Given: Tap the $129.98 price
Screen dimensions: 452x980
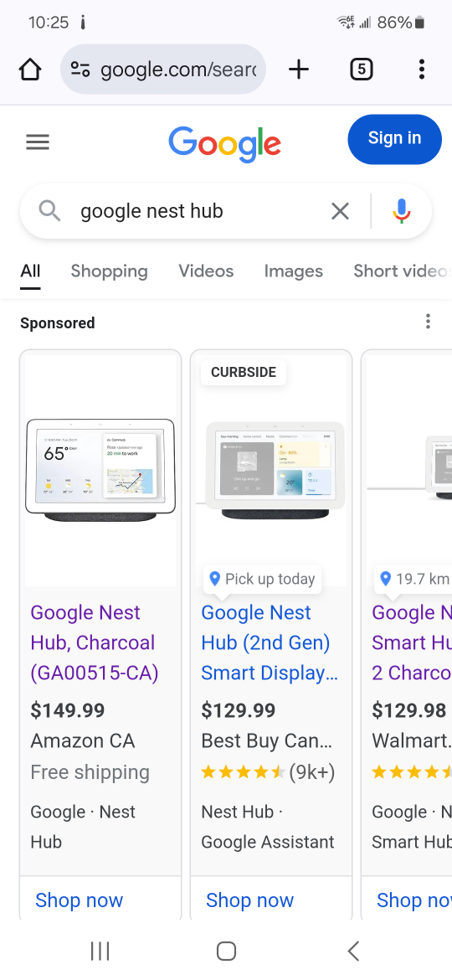Looking at the screenshot, I should pos(409,710).
